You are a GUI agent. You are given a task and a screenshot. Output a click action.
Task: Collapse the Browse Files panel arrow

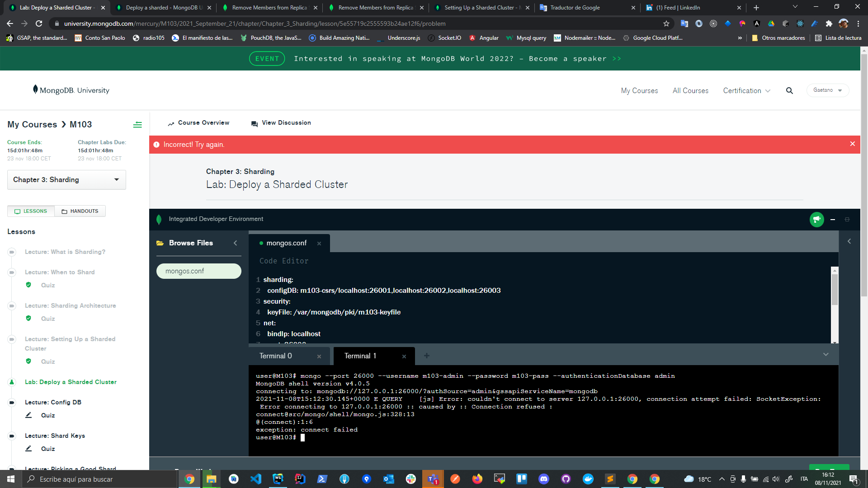tap(235, 243)
